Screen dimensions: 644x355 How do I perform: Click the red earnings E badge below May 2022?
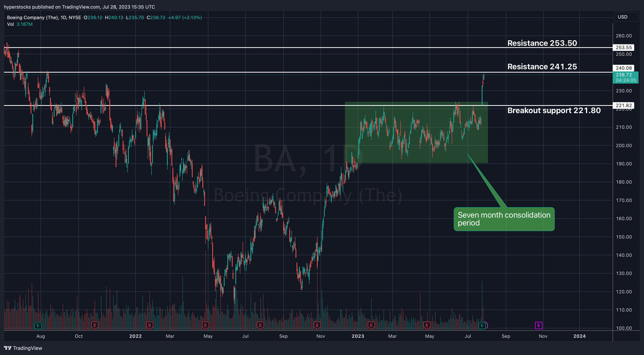(204, 325)
